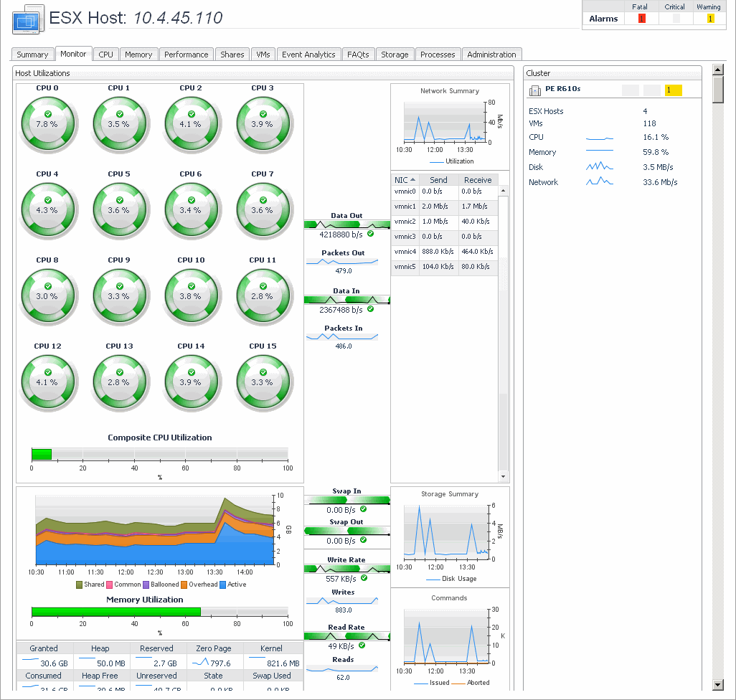Click the Memory Utilization progress bar

tap(159, 612)
